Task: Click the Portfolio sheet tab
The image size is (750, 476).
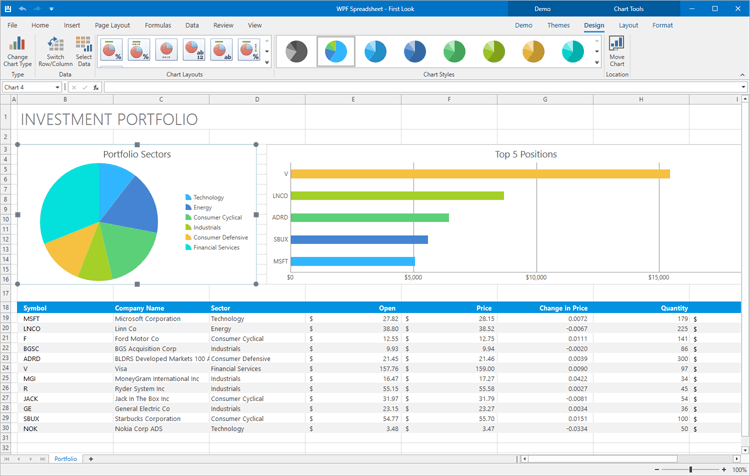Action: 65,458
